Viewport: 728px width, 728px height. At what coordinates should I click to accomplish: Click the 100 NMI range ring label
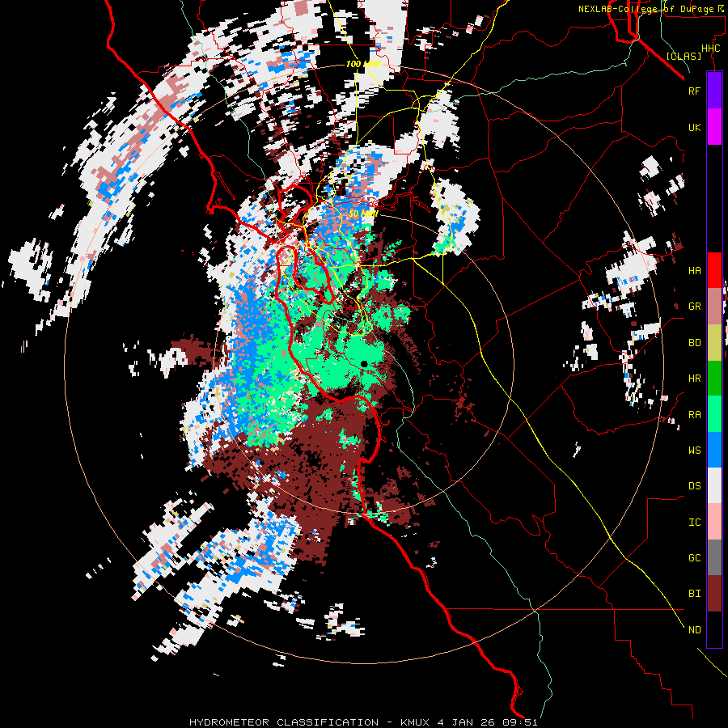pos(363,64)
